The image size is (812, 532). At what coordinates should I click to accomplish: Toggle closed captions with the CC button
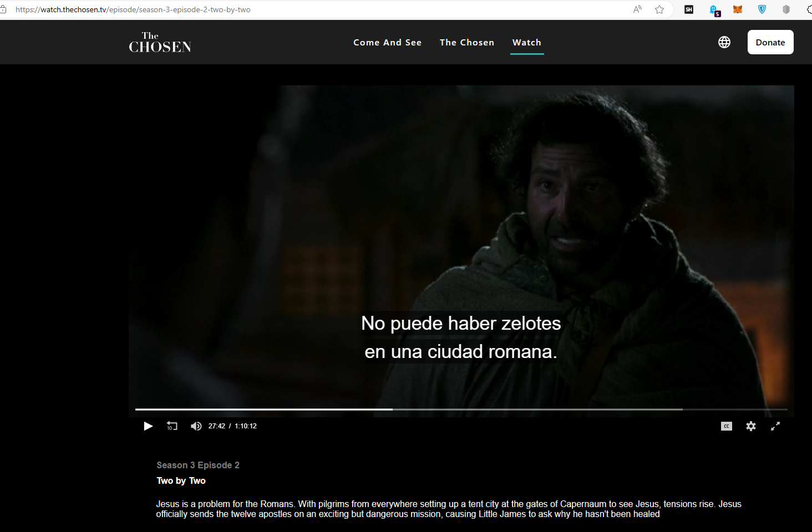(x=727, y=426)
